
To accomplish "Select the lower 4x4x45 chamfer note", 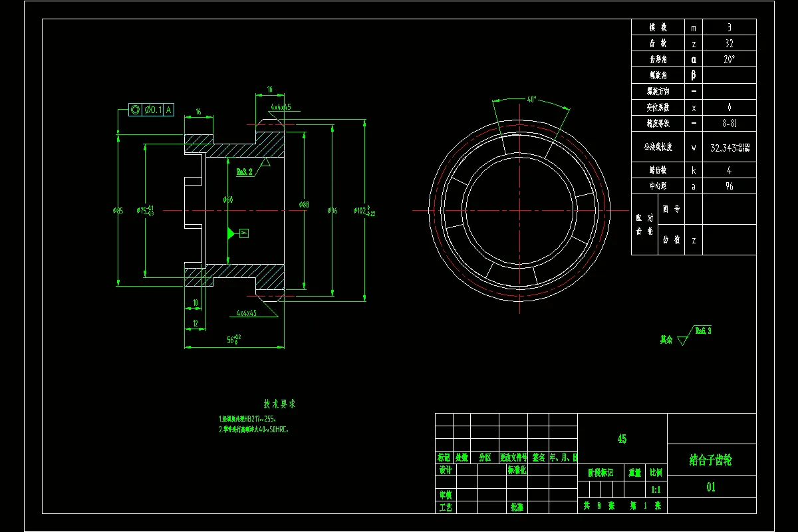I will coord(247,312).
